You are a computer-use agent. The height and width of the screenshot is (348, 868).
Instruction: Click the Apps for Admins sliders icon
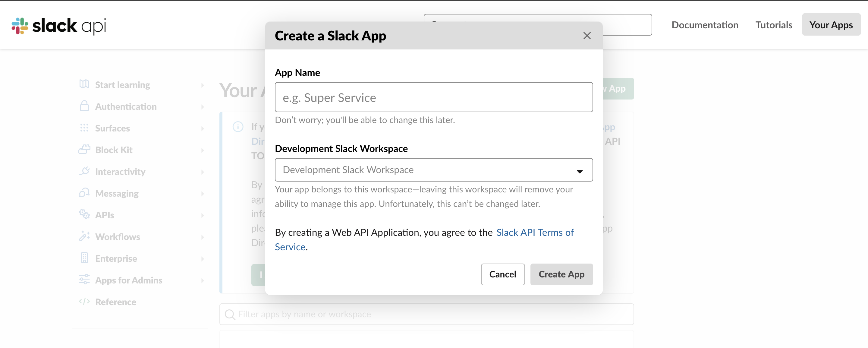[x=84, y=280]
